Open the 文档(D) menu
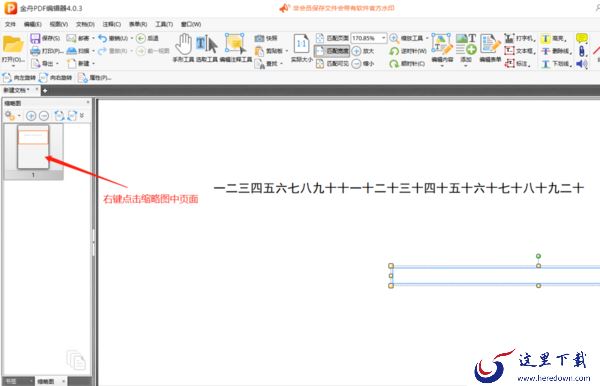The image size is (600, 386). click(x=85, y=24)
